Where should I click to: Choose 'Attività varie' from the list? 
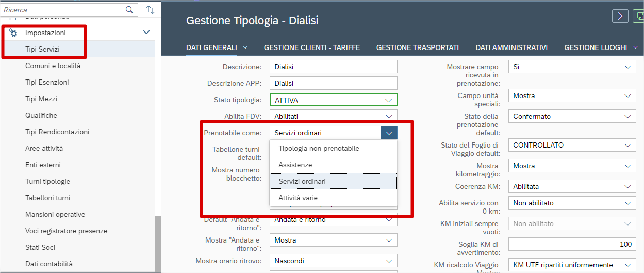(x=298, y=198)
